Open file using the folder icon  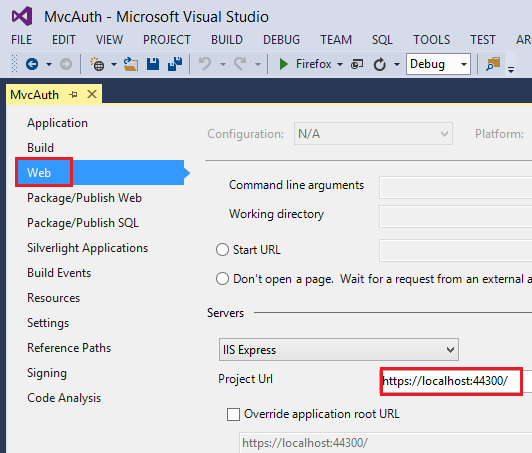[131, 64]
